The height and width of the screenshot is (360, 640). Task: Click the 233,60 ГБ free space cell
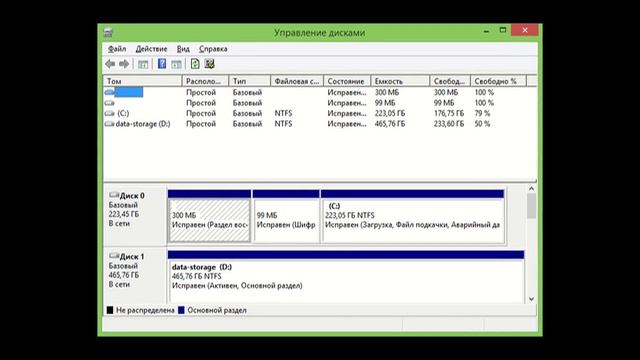pos(449,124)
